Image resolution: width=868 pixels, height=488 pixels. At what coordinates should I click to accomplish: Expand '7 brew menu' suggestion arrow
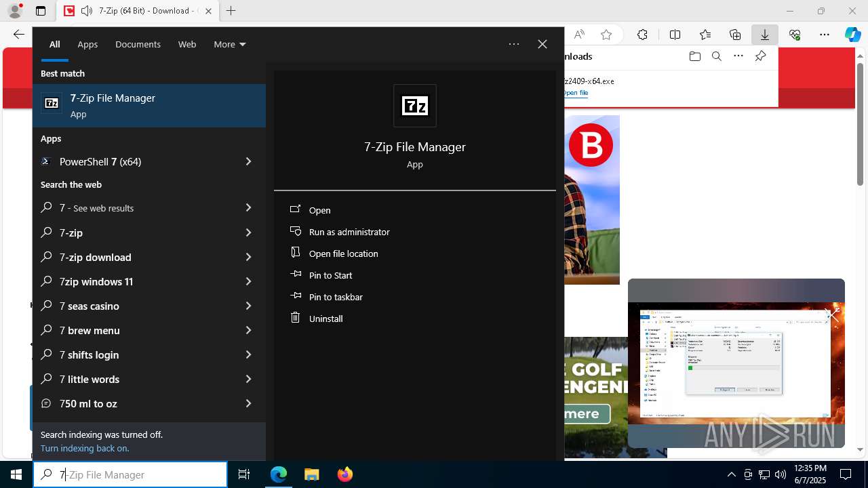(248, 330)
